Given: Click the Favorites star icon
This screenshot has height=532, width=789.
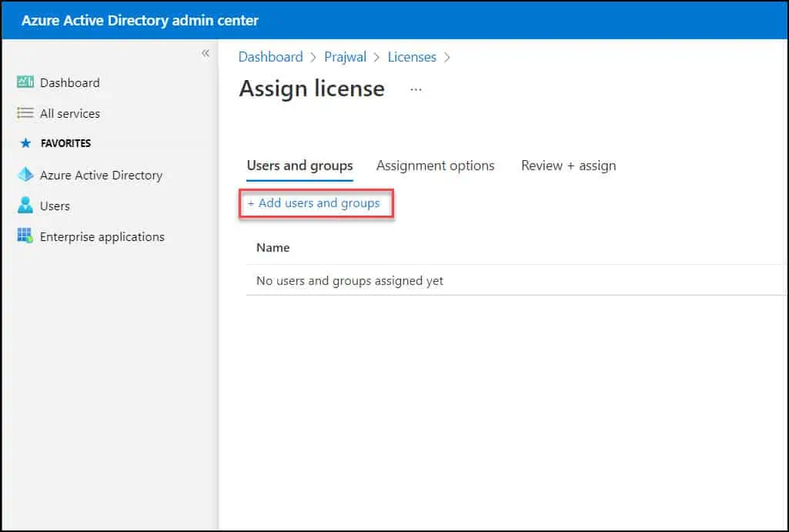Looking at the screenshot, I should [x=25, y=143].
